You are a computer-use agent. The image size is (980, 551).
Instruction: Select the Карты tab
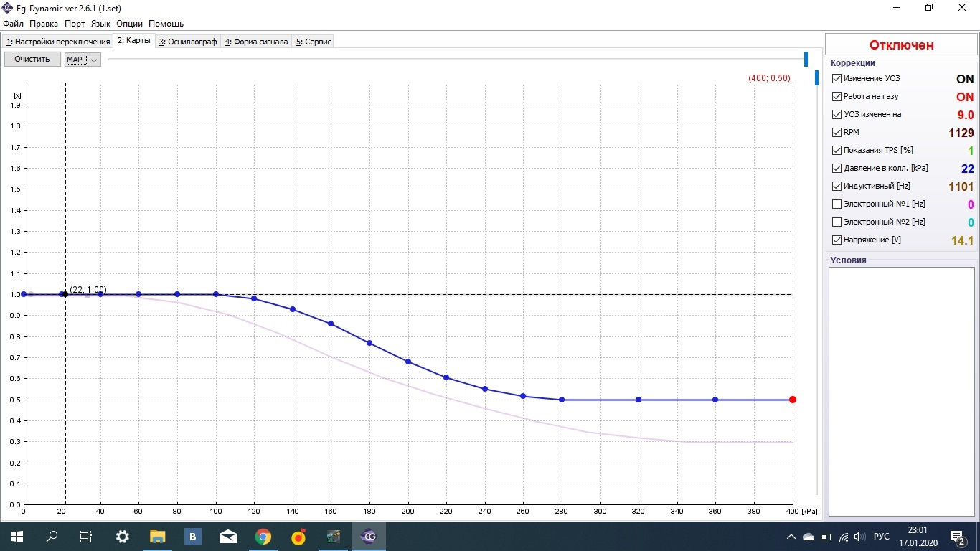click(x=134, y=41)
